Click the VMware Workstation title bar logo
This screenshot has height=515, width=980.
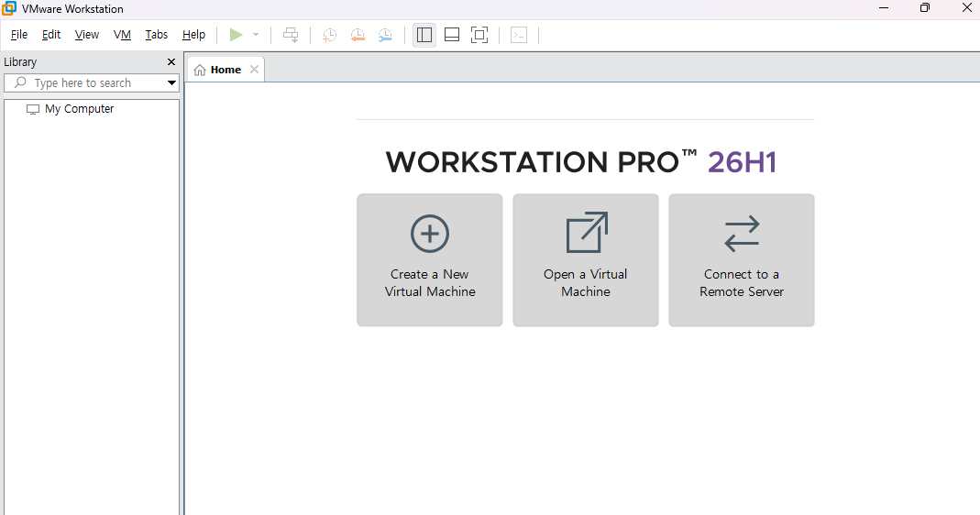tap(9, 8)
